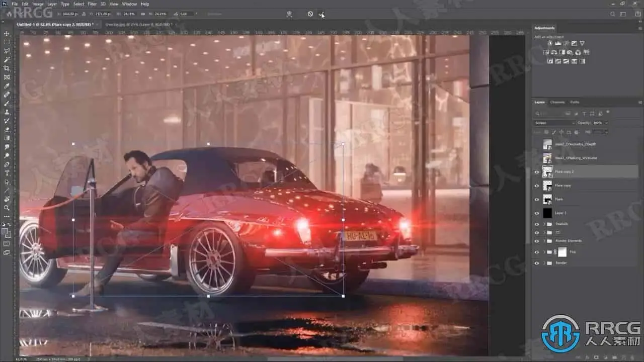Click the Layer 1 black thumbnail
The width and height of the screenshot is (644, 362).
pos(547,213)
